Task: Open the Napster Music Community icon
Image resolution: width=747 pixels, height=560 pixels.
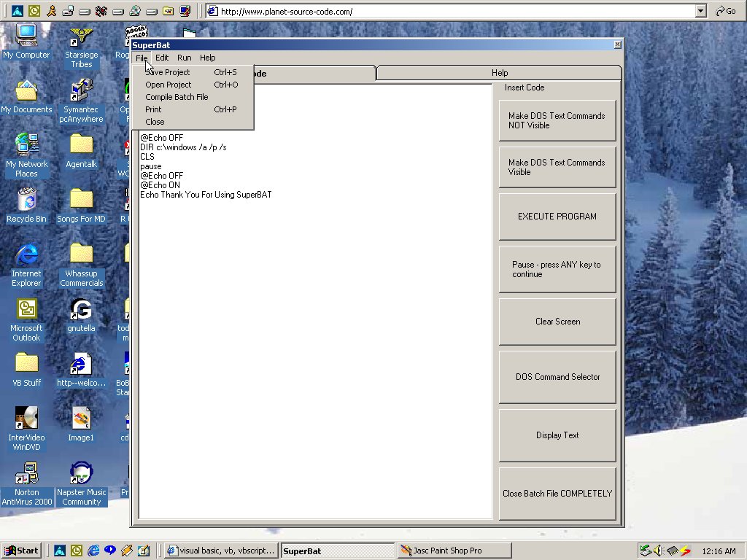Action: point(81,474)
